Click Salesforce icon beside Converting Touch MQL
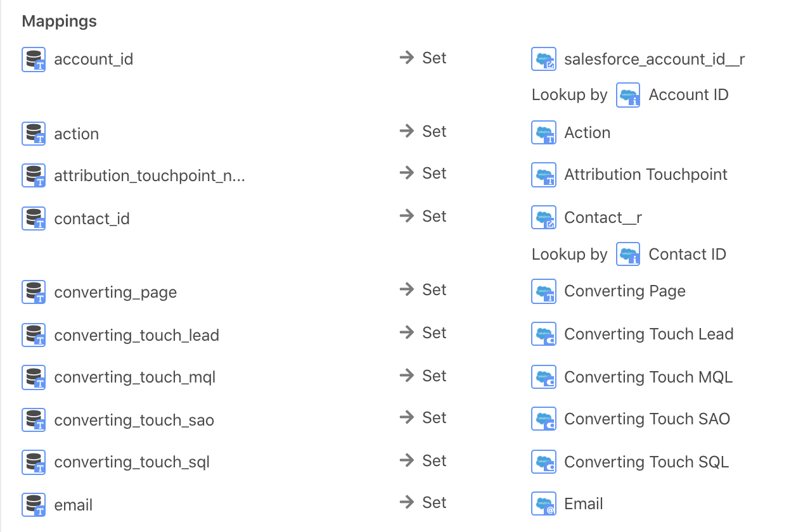Viewport: 803px width, 532px height. 544,377
